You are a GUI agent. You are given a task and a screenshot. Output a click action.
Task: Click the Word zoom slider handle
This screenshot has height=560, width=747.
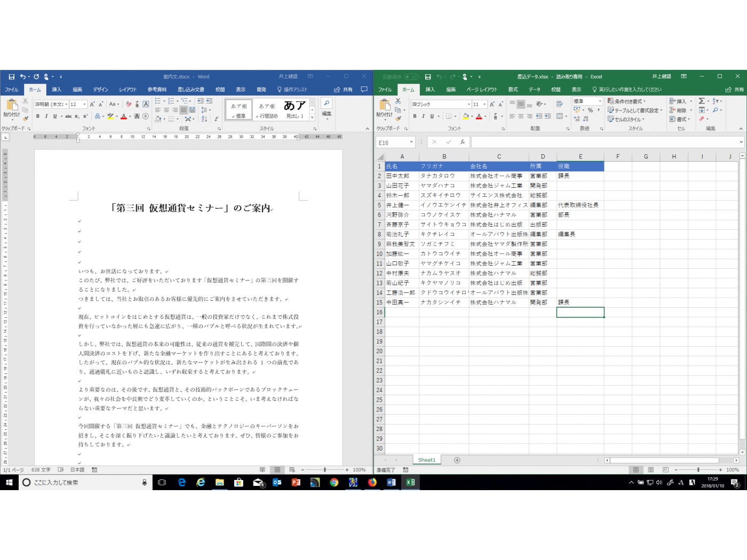click(x=324, y=470)
